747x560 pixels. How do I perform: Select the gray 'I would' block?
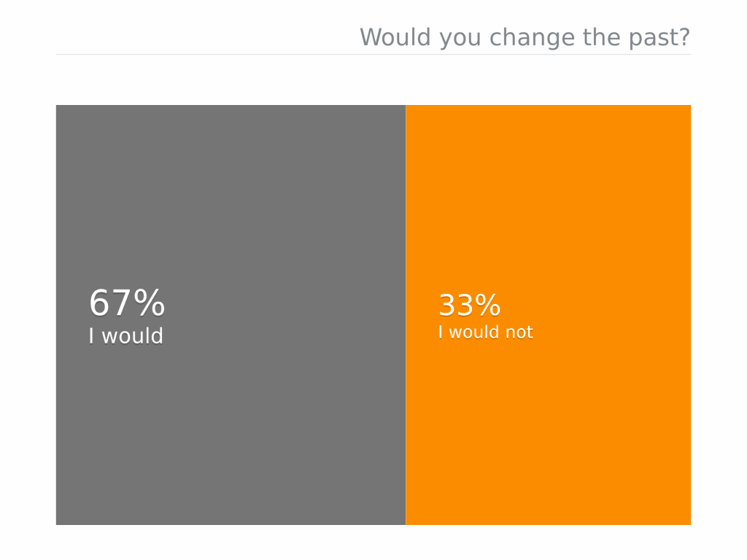pyautogui.click(x=231, y=315)
